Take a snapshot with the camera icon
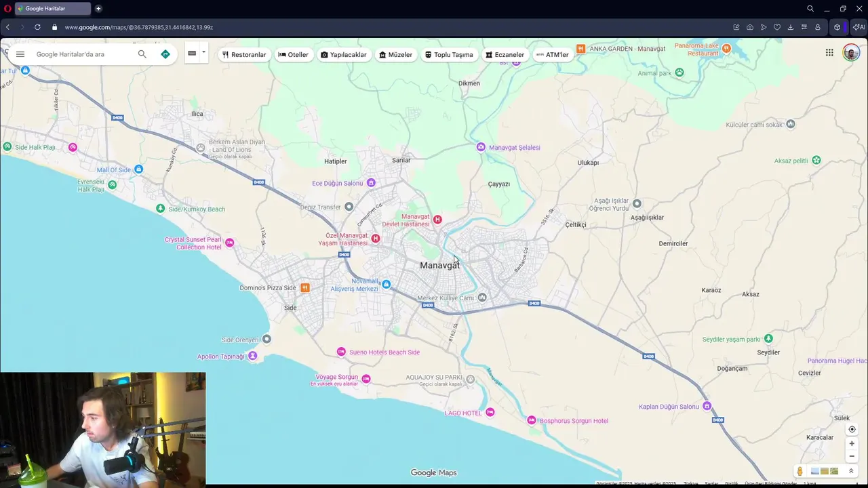The width and height of the screenshot is (868, 488). click(750, 27)
